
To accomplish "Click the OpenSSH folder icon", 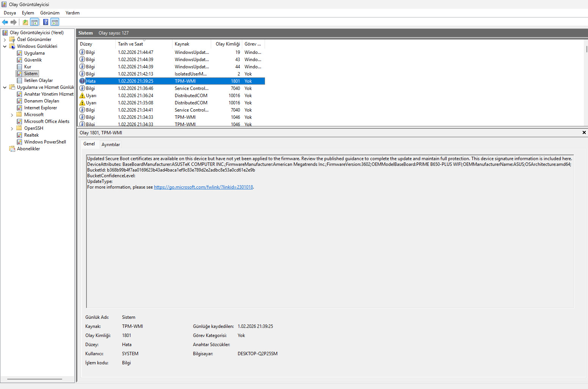I will [19, 128].
